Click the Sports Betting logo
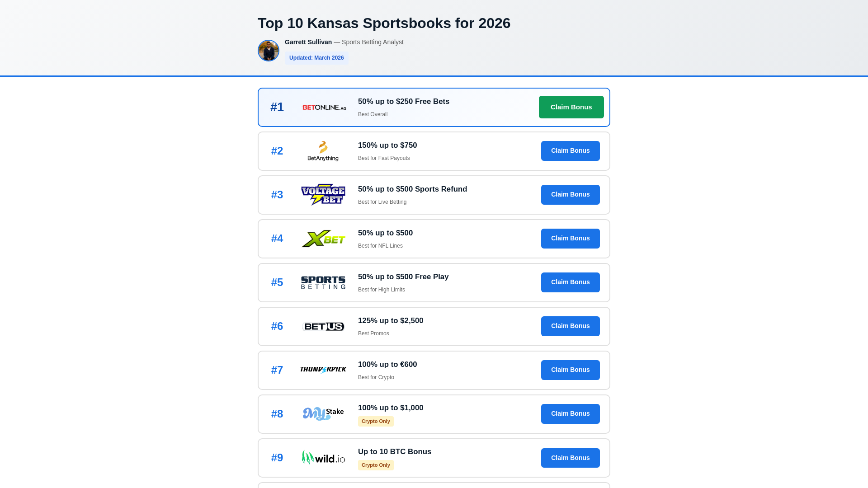 [x=323, y=282]
